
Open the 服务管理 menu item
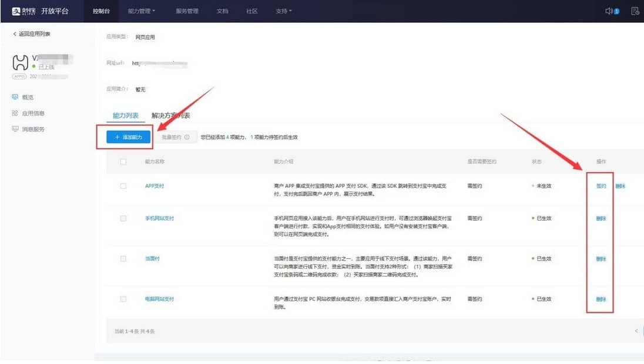point(187,11)
